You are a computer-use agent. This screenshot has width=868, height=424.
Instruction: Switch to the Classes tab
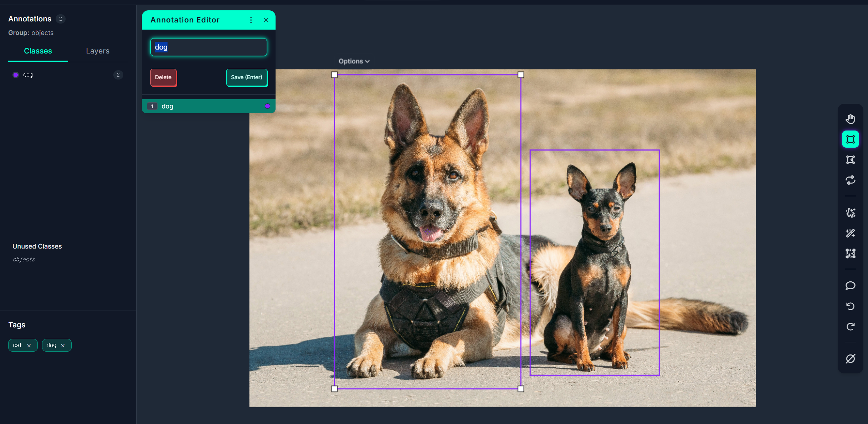coord(38,51)
